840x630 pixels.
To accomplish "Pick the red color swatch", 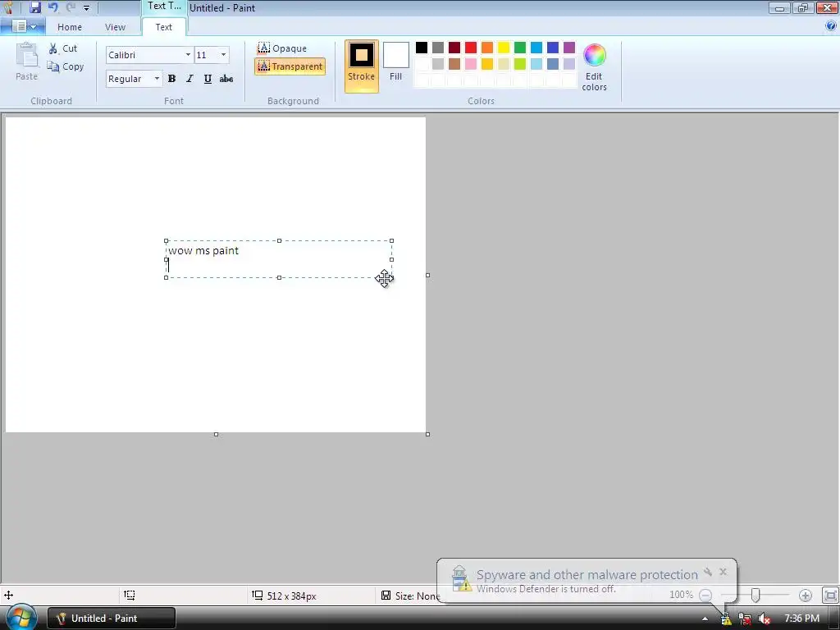I will point(471,48).
